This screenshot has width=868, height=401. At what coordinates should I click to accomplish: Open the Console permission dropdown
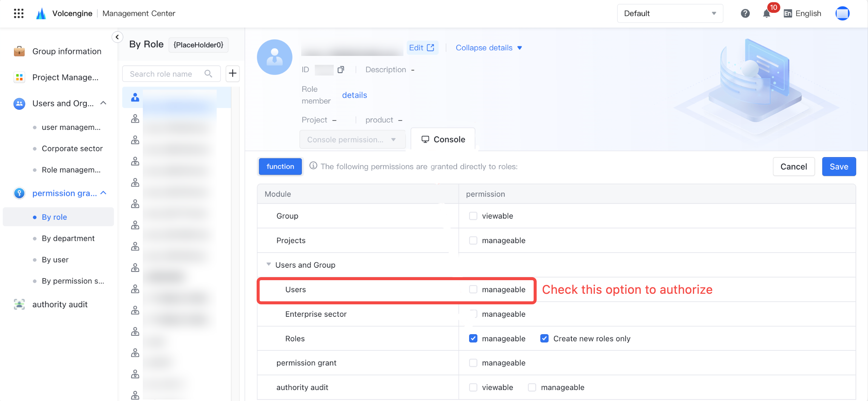tap(352, 140)
